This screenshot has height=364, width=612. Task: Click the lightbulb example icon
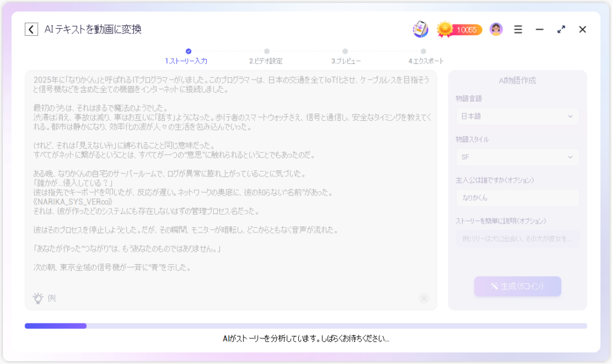click(x=38, y=298)
